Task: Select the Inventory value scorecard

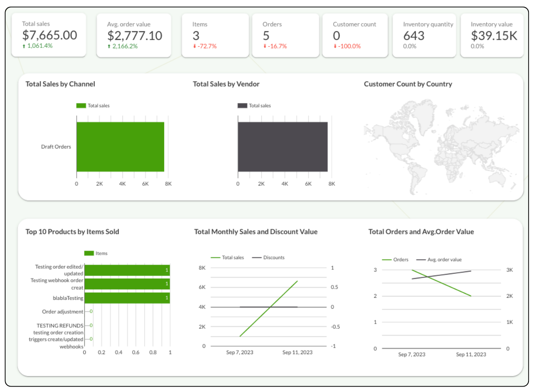Action: tap(492, 35)
